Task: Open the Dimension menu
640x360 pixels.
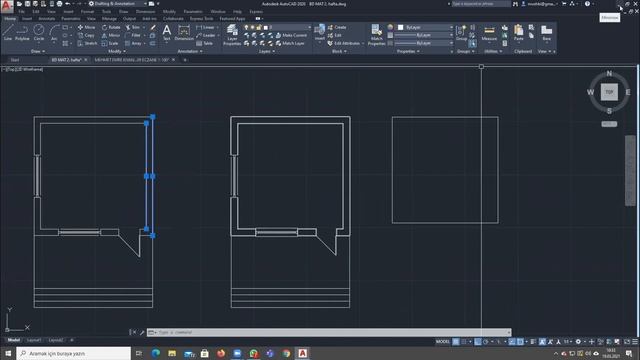Action: point(145,12)
